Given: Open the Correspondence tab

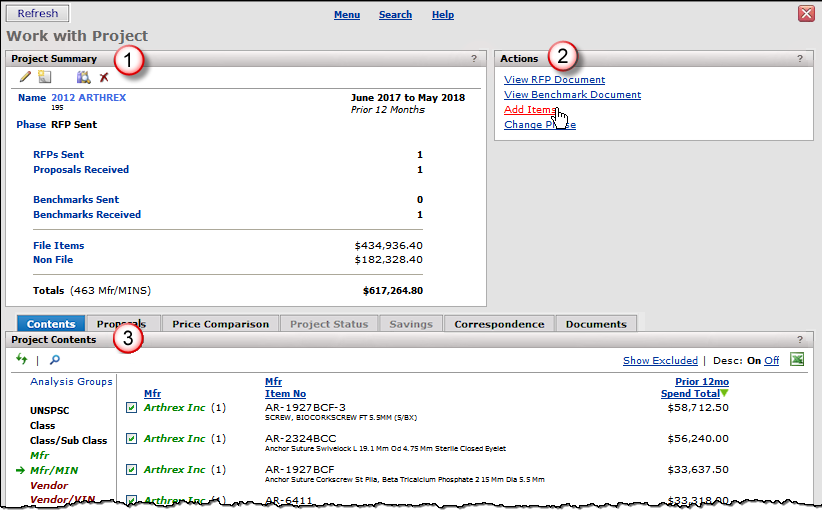Looking at the screenshot, I should click(x=500, y=324).
